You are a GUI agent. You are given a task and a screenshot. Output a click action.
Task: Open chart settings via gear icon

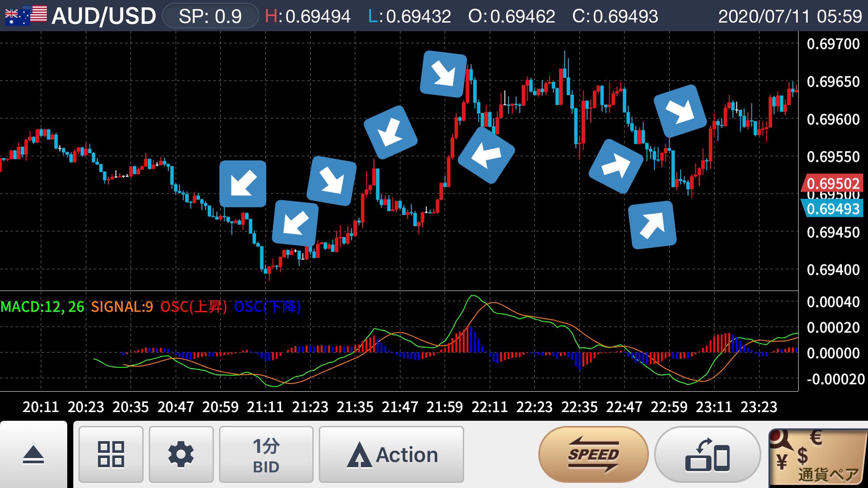(x=181, y=454)
